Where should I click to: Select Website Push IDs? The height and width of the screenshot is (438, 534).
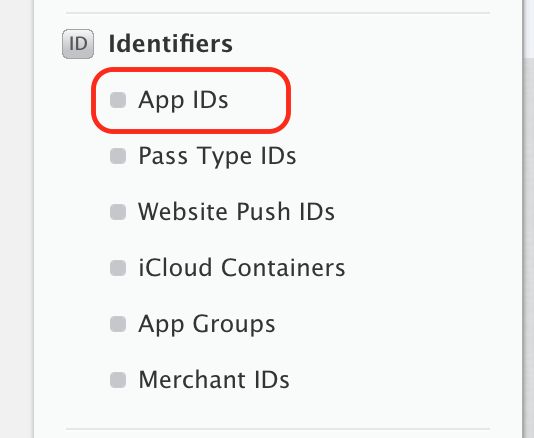click(x=236, y=212)
